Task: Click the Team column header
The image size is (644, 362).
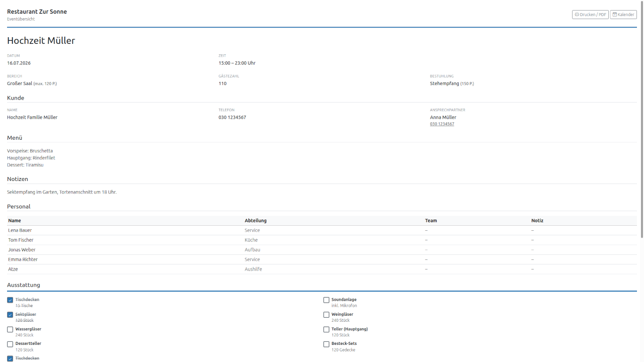Action: (431, 221)
